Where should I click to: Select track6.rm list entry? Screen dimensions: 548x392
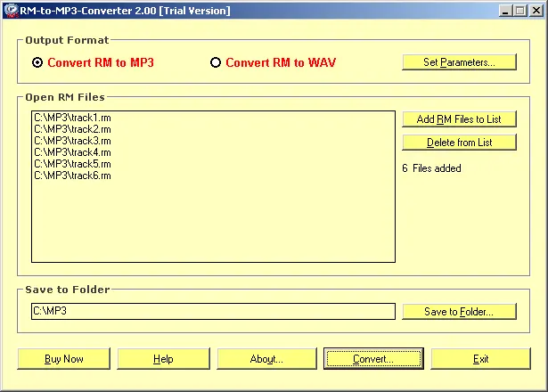(72, 176)
